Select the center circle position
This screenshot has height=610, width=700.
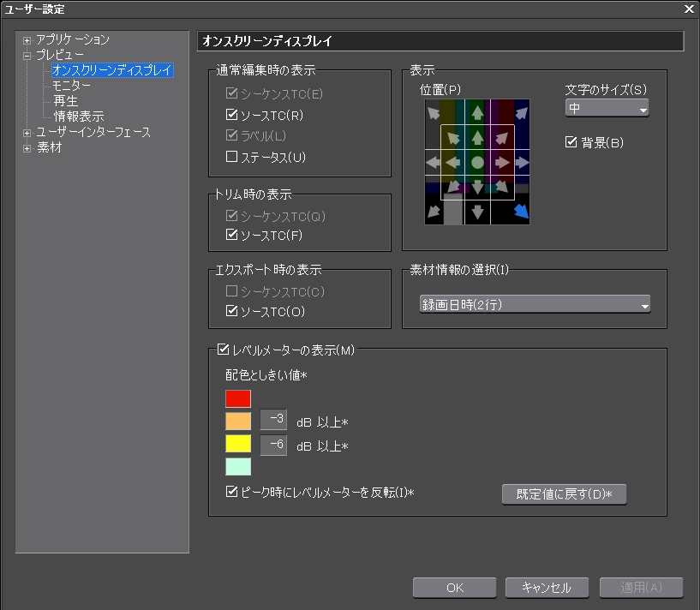point(477,162)
